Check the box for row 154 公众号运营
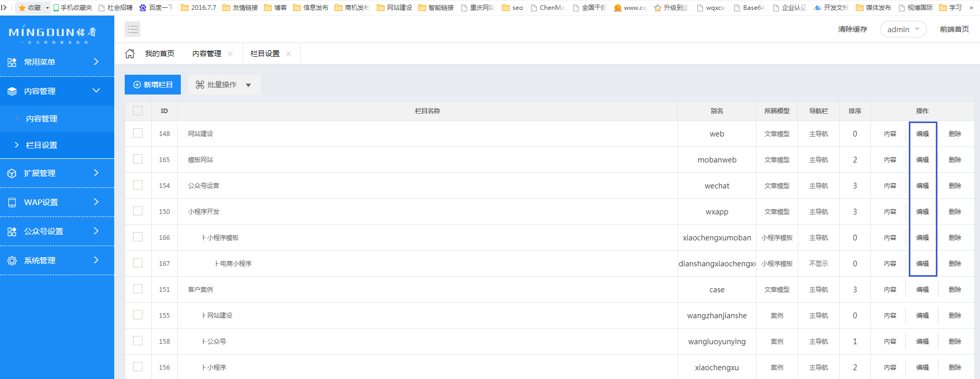This screenshot has width=980, height=379. coord(138,185)
